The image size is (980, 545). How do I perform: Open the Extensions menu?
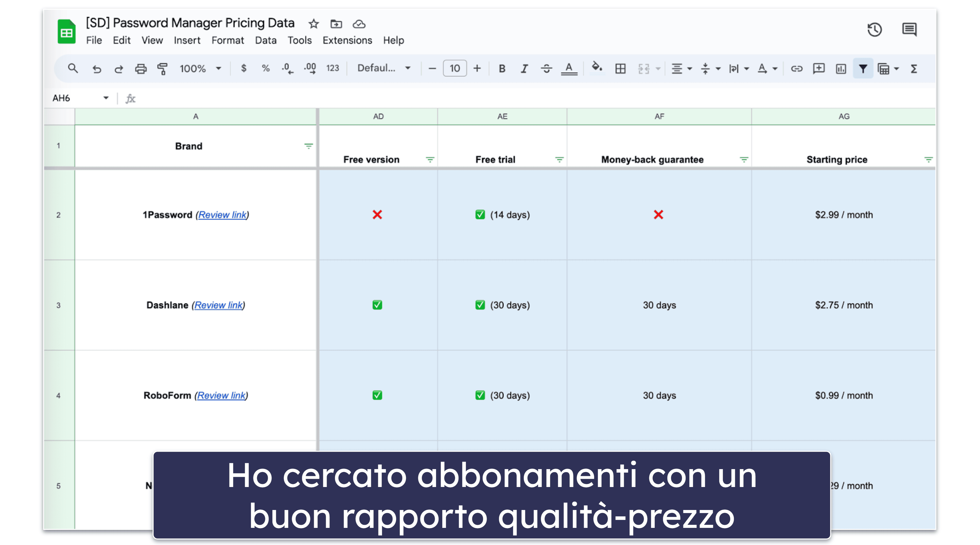pos(347,40)
